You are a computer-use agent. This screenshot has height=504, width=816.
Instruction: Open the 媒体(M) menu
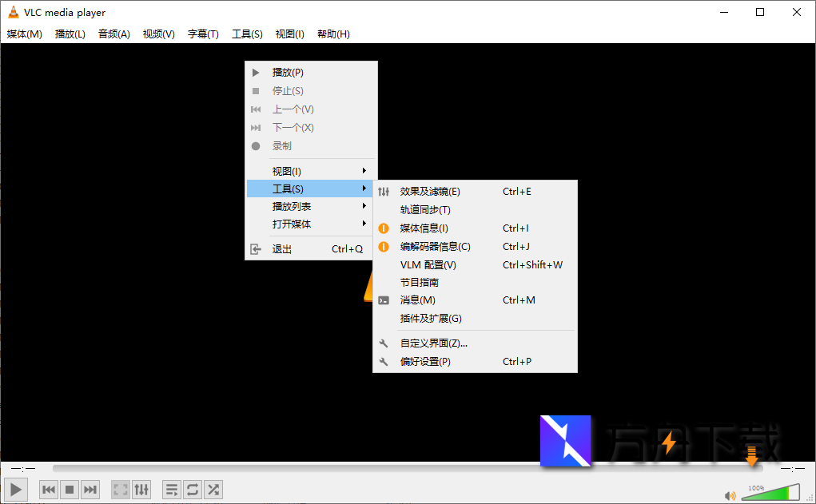click(x=25, y=34)
